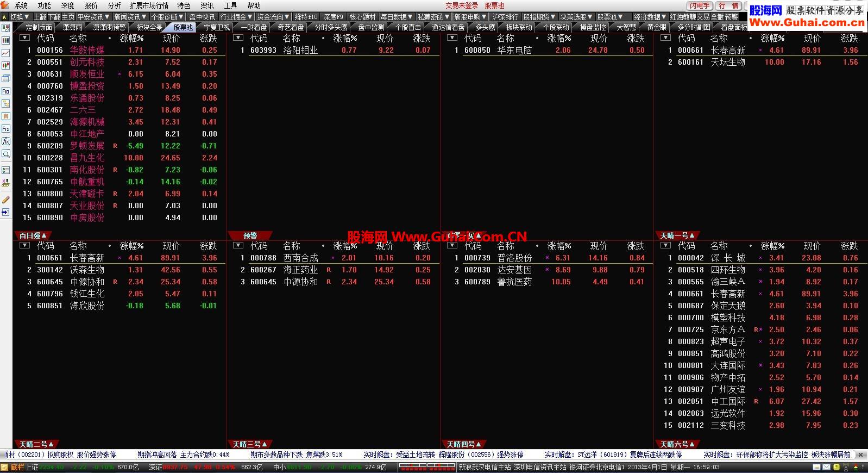Viewport: 868px width, 473px height.
Task: Click the 天晴六号▲ pool label
Action: click(x=677, y=444)
